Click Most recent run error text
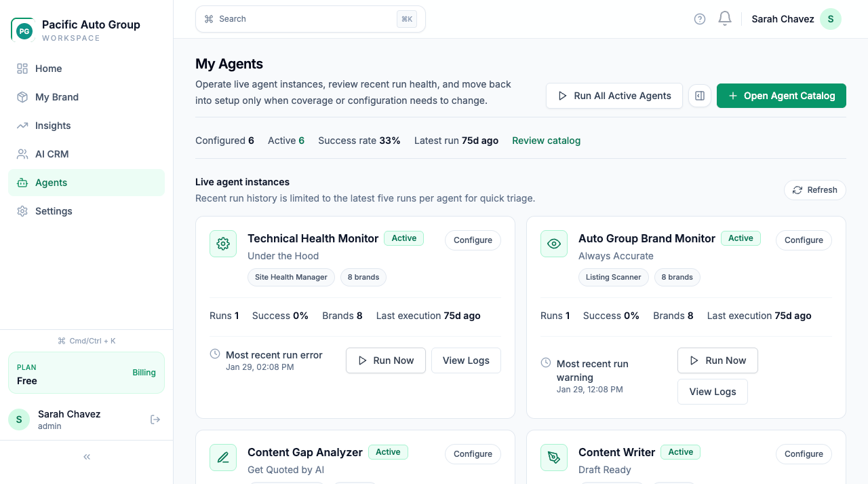Screen dimensions: 868x484 [x=274, y=355]
